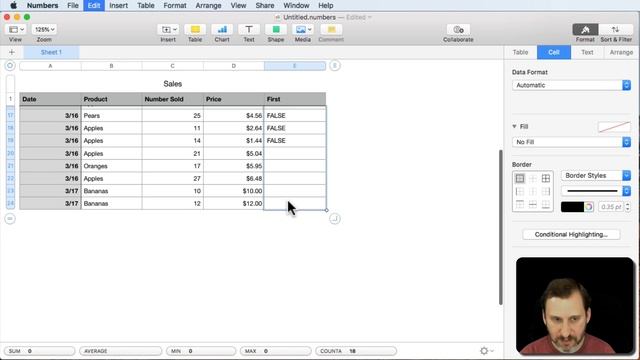
Task: Open the Insert toolbar icon
Action: point(168,29)
